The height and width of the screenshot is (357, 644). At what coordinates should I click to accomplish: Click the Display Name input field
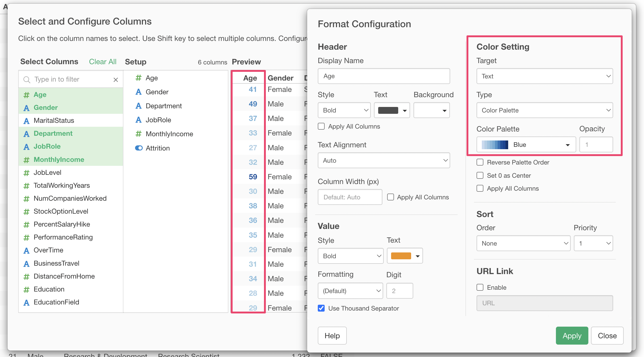pos(383,76)
